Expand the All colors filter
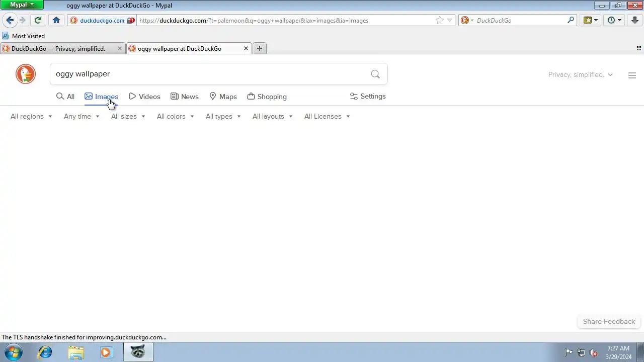Viewport: 644px width, 362px height. pyautogui.click(x=175, y=116)
